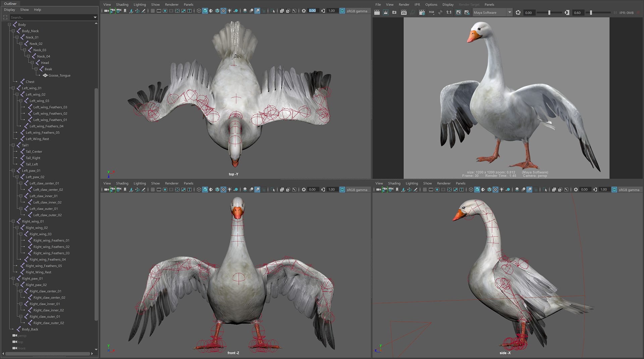Image resolution: width=644 pixels, height=359 pixels.
Task: Open Panels menu in side -X panel
Action: (461, 183)
